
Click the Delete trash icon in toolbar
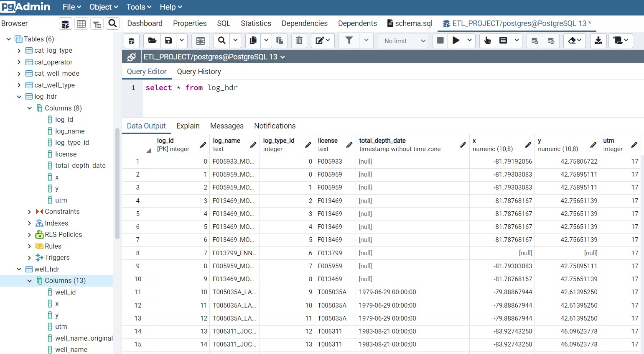click(x=299, y=41)
